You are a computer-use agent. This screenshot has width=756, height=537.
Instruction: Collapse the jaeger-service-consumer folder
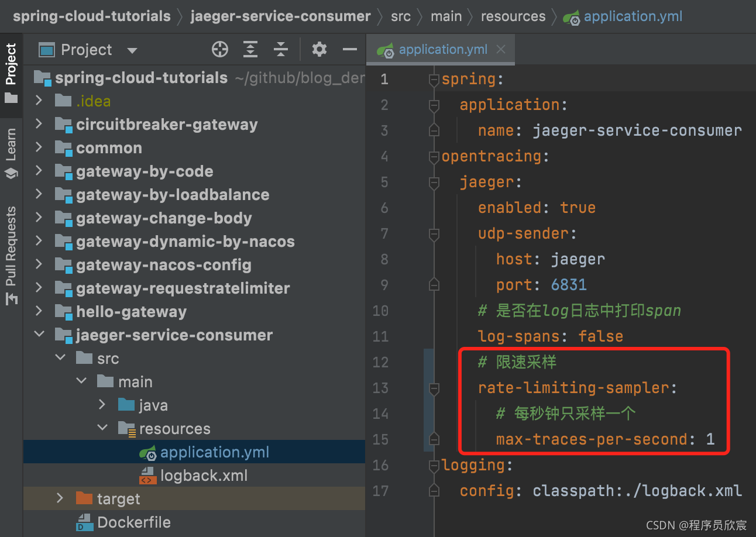(39, 335)
